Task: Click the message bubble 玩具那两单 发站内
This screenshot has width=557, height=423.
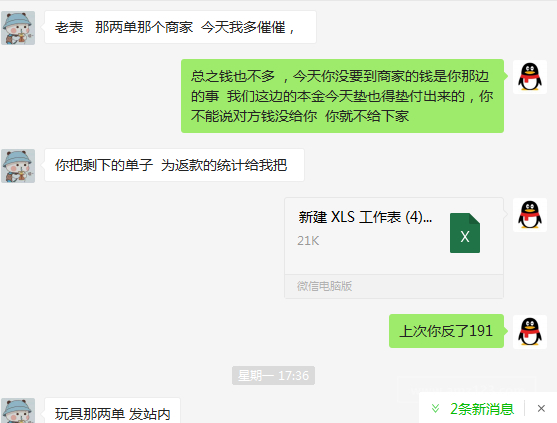Action: tap(113, 411)
